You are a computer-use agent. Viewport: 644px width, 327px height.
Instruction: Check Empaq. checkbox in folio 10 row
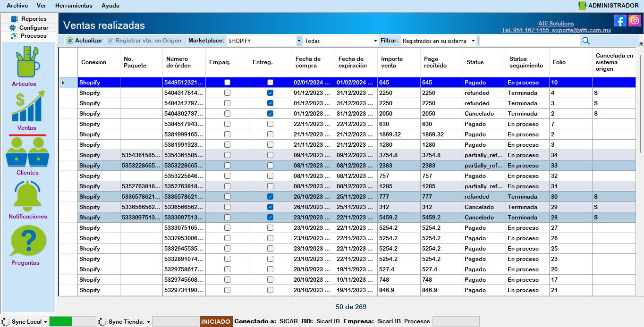[x=227, y=83]
